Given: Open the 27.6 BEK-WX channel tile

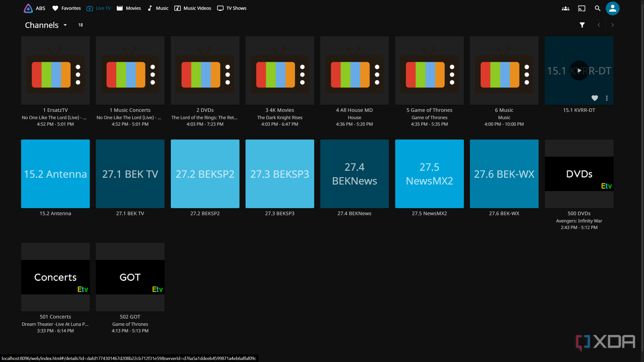Looking at the screenshot, I should 504,174.
